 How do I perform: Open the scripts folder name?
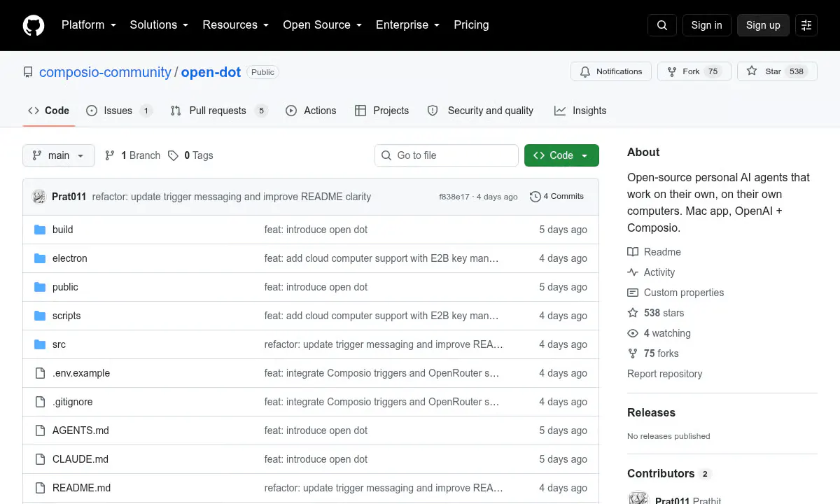pyautogui.click(x=66, y=316)
